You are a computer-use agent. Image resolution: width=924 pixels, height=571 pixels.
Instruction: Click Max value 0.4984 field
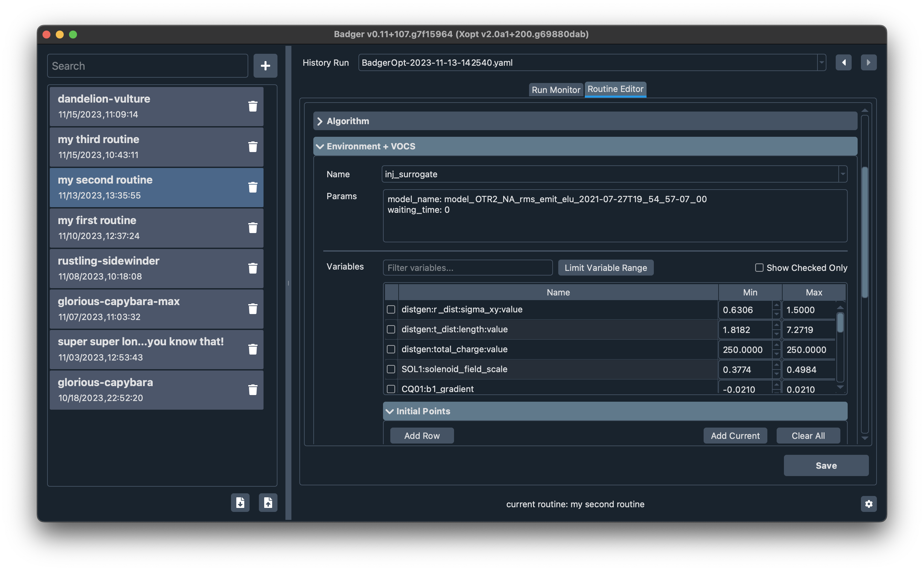pos(809,370)
